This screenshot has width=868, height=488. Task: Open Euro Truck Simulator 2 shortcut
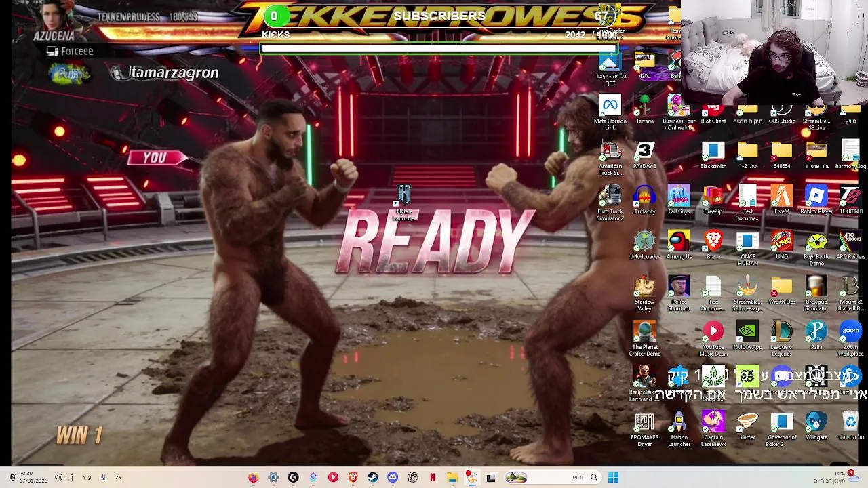(x=610, y=203)
